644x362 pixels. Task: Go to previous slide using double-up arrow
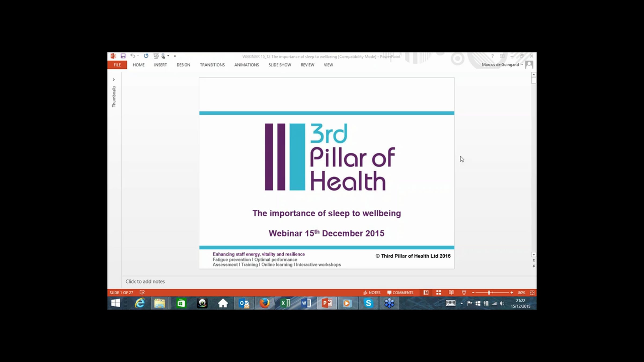[x=534, y=260]
